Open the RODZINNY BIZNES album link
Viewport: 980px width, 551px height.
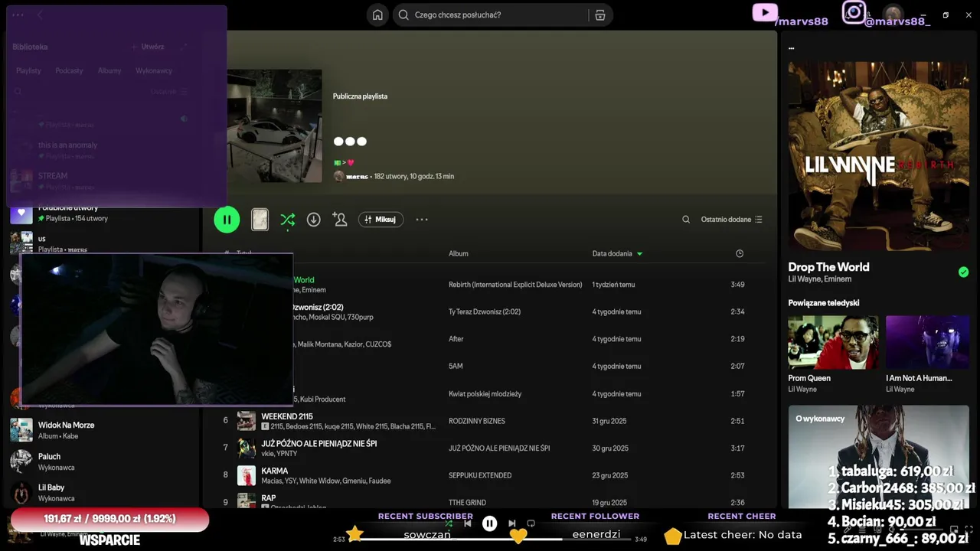pos(476,421)
